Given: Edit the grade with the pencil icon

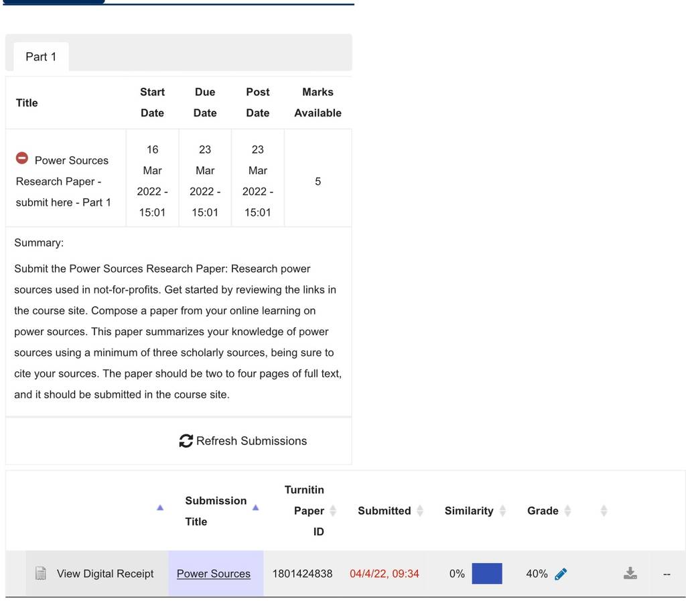Looking at the screenshot, I should (561, 574).
